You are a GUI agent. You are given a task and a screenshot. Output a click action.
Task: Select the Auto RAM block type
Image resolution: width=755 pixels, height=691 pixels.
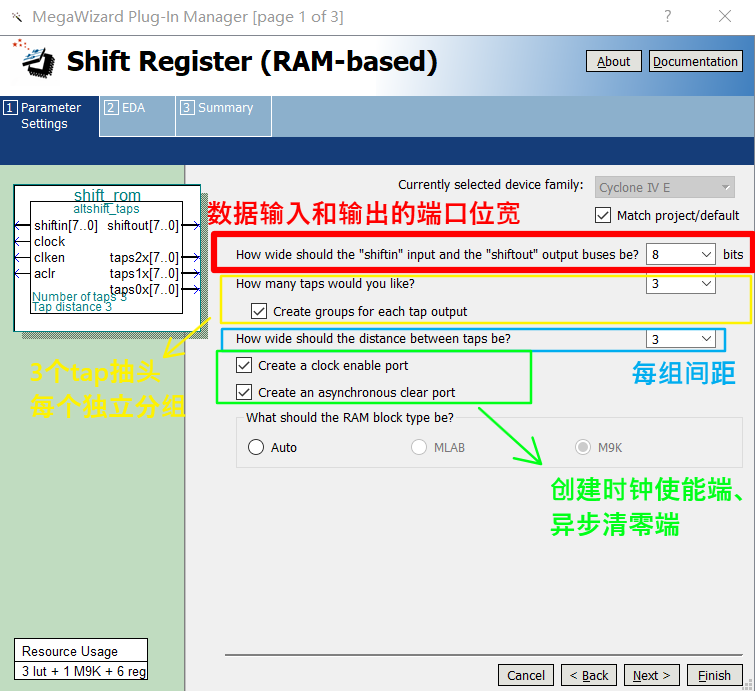point(256,447)
